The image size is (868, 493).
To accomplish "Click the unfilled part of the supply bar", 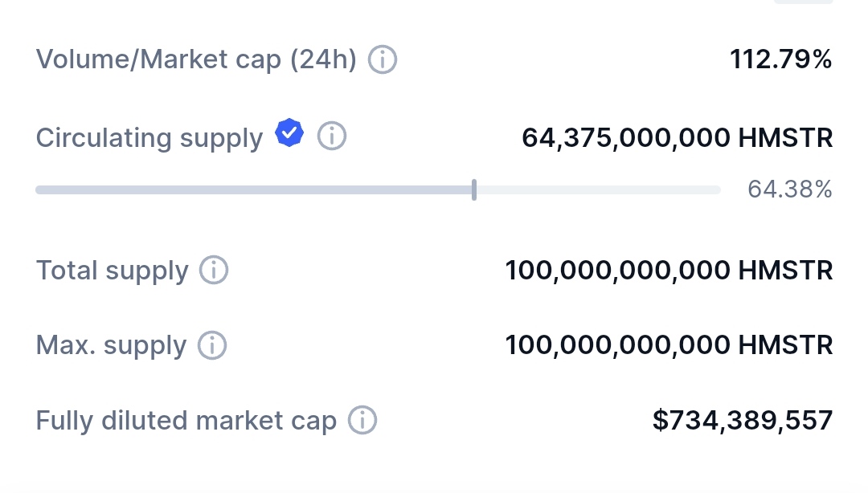I will coord(598,190).
